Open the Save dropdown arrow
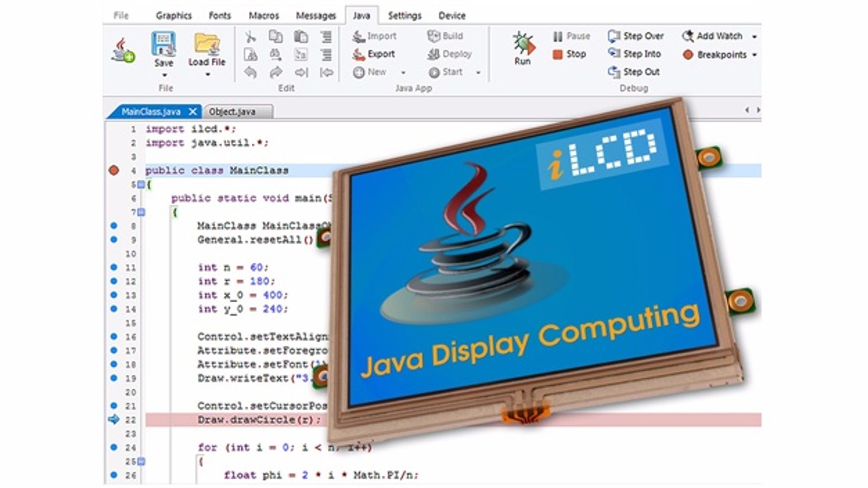 click(x=164, y=75)
